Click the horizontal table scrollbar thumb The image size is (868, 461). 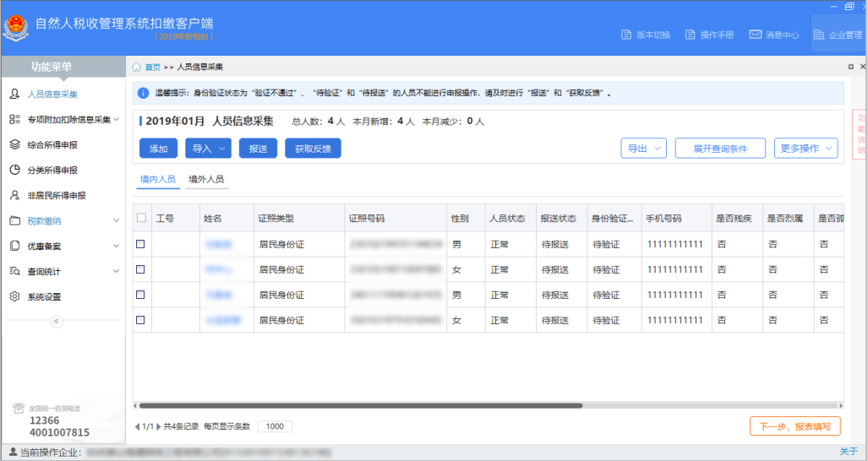360,406
